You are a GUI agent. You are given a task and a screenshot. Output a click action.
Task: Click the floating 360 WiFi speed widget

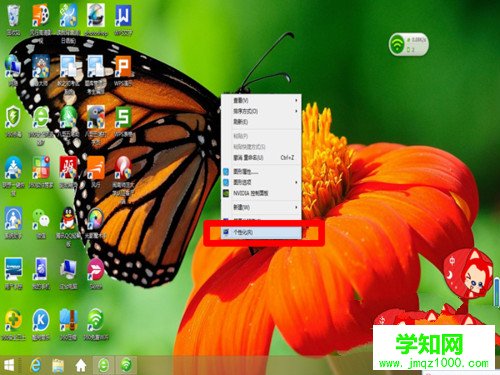(408, 44)
